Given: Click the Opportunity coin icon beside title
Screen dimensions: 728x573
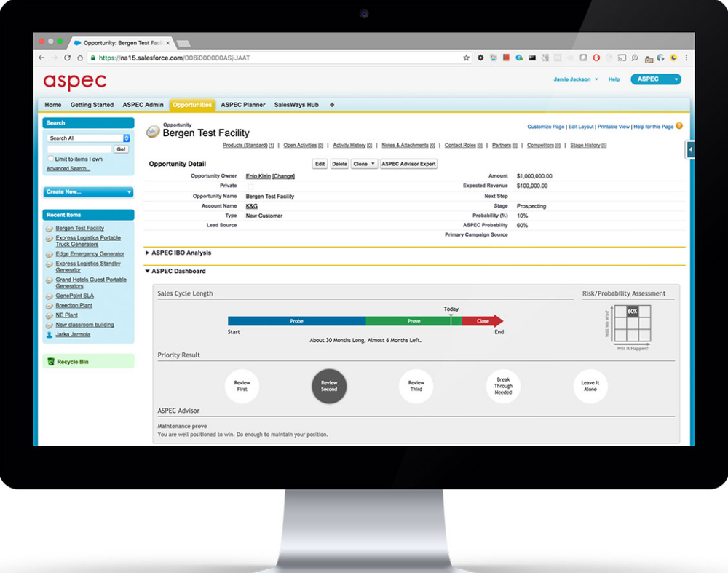Looking at the screenshot, I should 153,132.
